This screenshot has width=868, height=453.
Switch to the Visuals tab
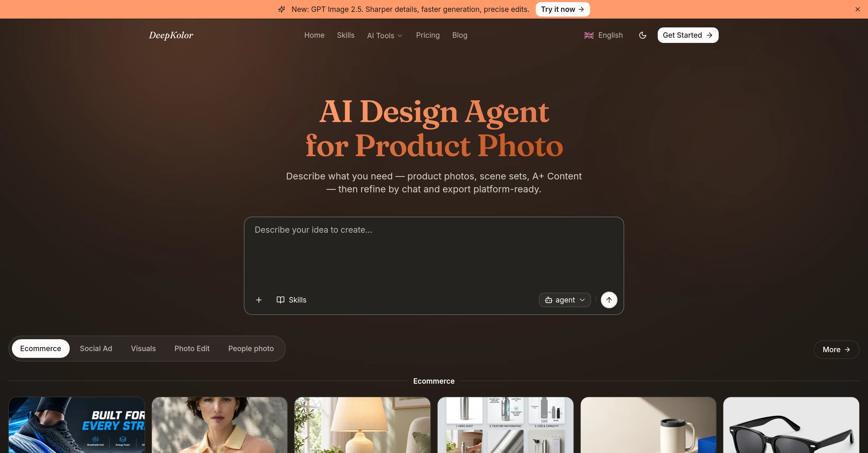[x=143, y=349]
